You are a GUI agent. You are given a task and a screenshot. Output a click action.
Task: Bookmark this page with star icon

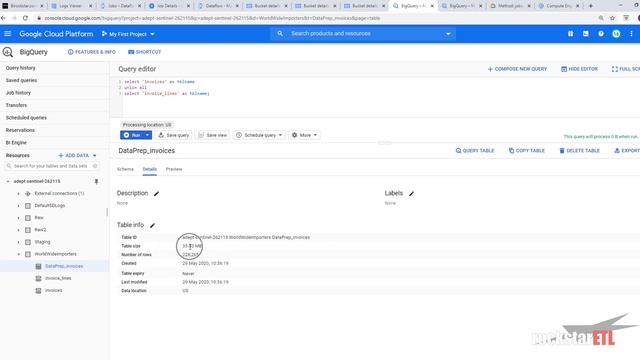[612, 18]
